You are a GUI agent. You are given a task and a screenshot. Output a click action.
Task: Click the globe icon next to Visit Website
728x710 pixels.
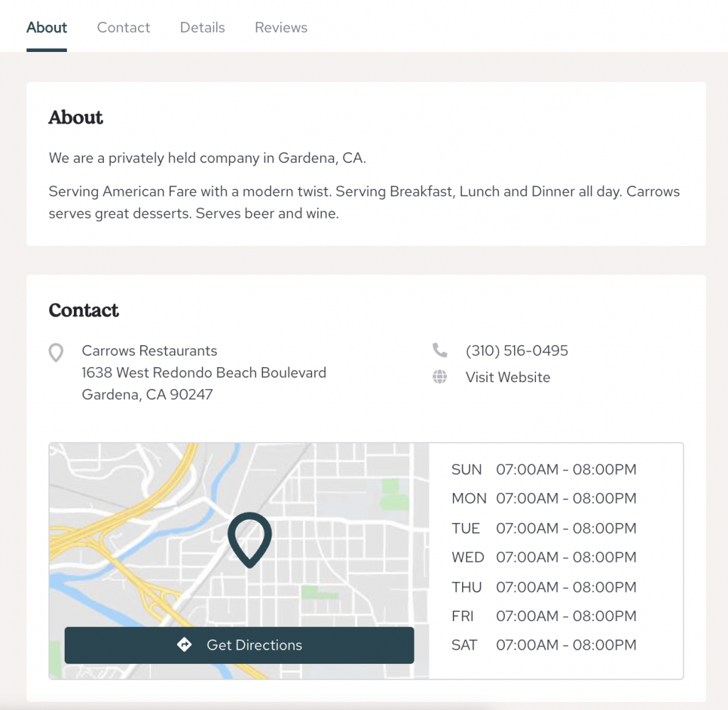tap(440, 377)
